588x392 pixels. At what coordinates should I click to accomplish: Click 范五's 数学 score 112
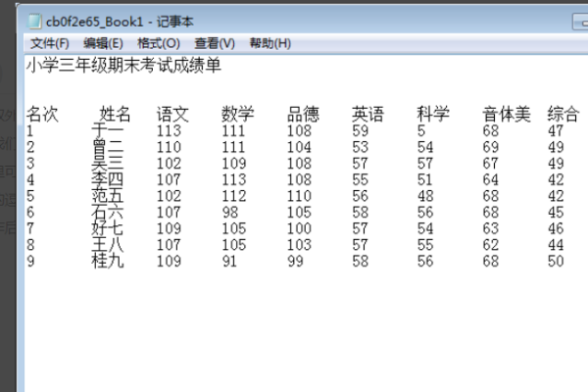pyautogui.click(x=234, y=196)
